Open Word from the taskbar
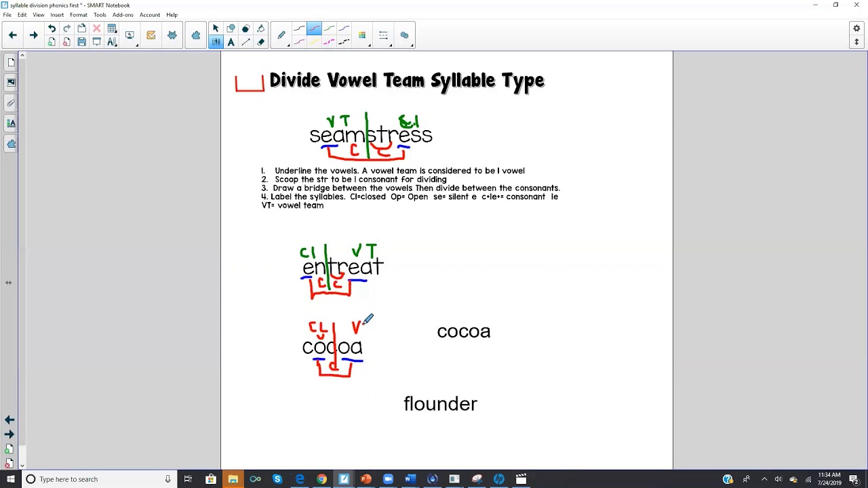Screen dimensions: 868x488 click(410, 479)
